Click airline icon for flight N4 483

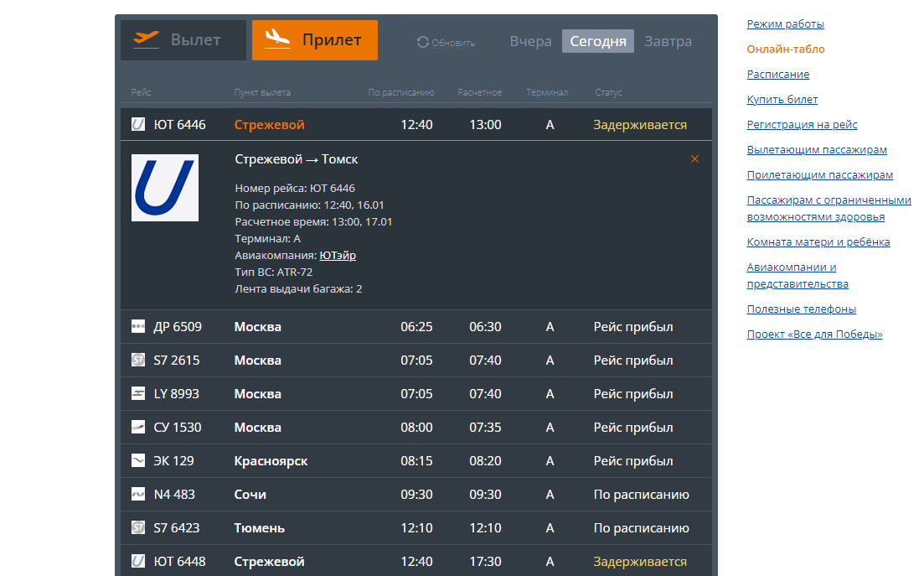pyautogui.click(x=138, y=495)
